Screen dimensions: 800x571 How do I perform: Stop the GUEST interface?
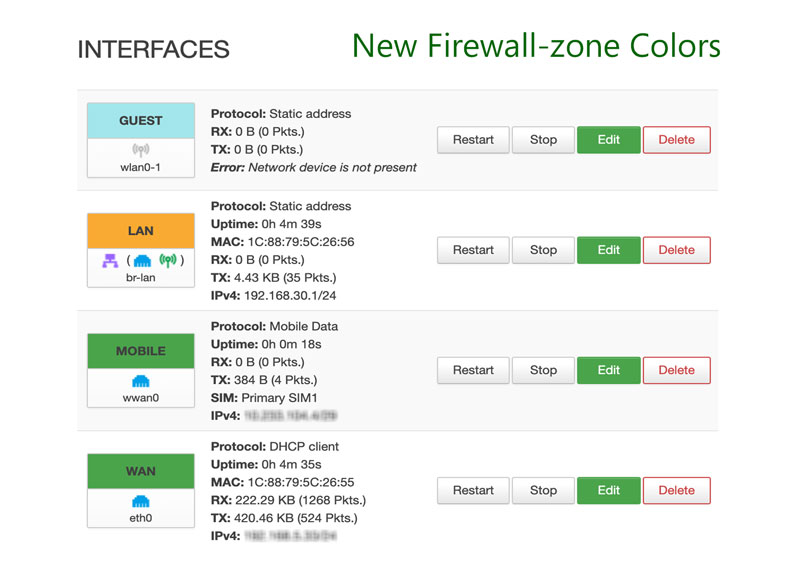pyautogui.click(x=543, y=140)
